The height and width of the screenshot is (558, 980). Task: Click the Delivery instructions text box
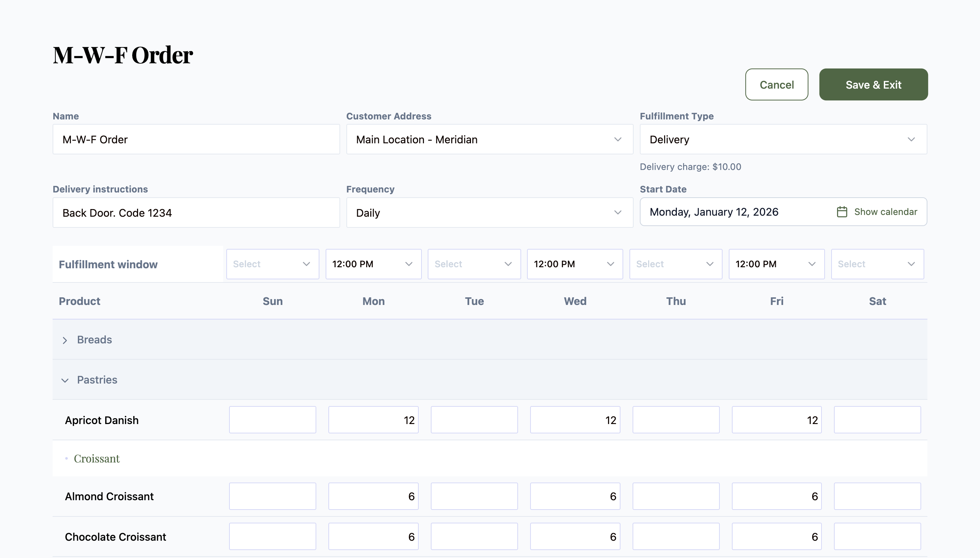(196, 213)
